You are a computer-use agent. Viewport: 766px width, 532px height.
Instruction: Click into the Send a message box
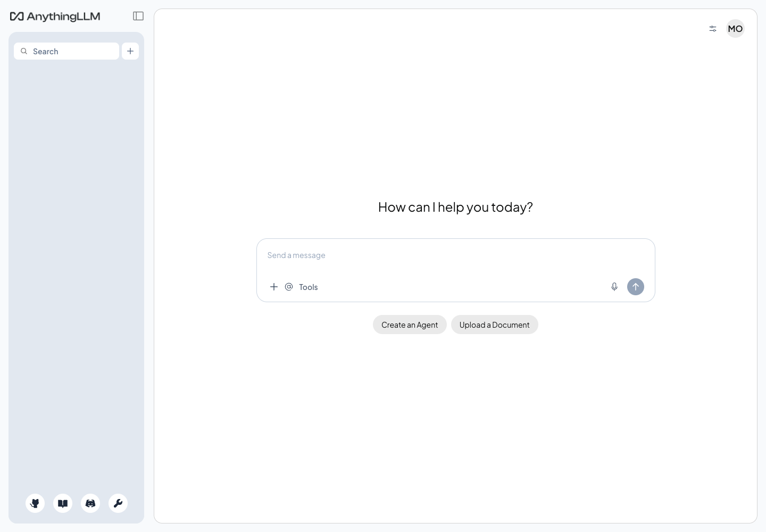click(455, 255)
